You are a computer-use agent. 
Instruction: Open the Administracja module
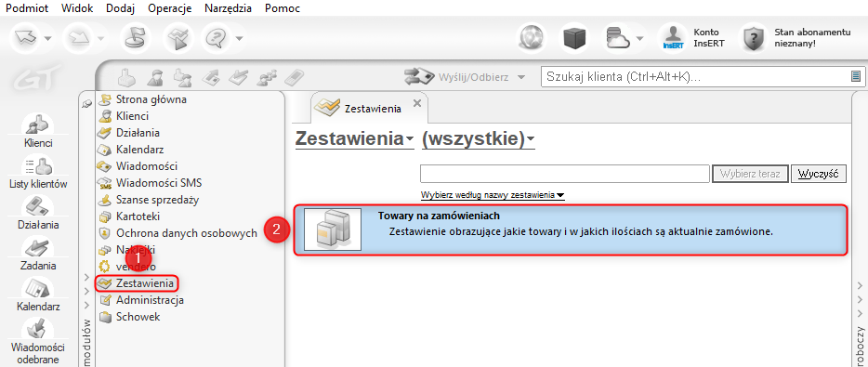tap(140, 300)
